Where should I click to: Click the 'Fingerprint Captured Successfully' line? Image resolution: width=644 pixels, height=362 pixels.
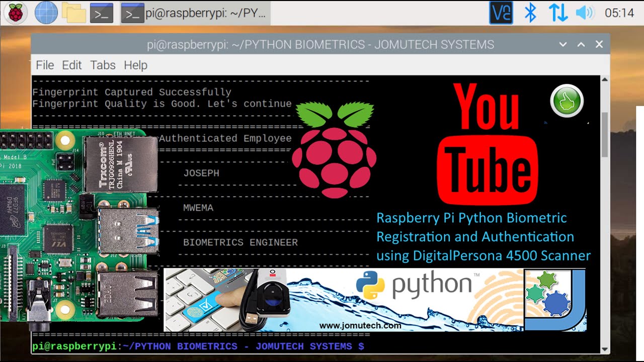[132, 92]
